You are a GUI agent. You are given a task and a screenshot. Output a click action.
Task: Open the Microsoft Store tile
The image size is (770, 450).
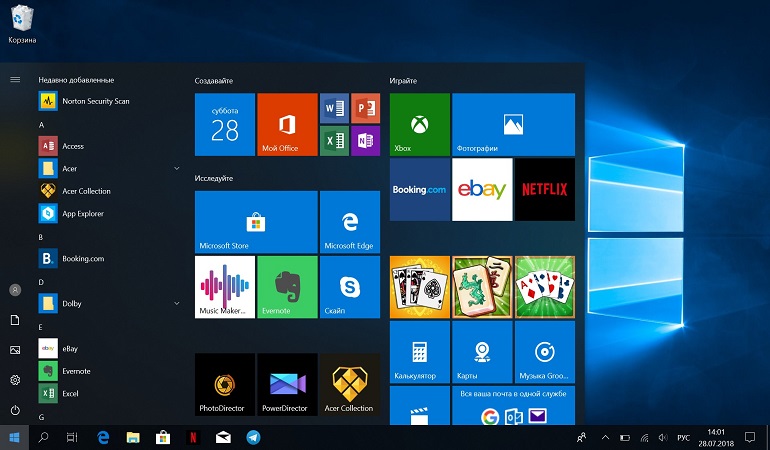click(x=256, y=222)
